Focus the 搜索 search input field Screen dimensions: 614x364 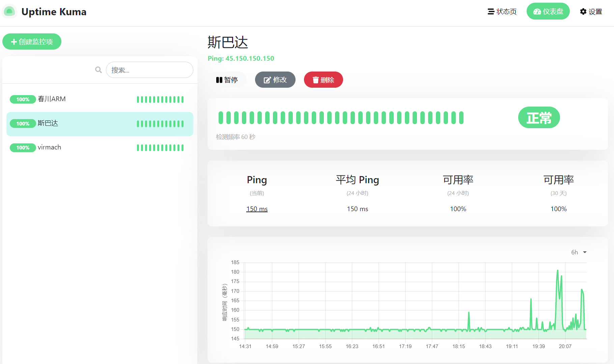[x=149, y=70]
